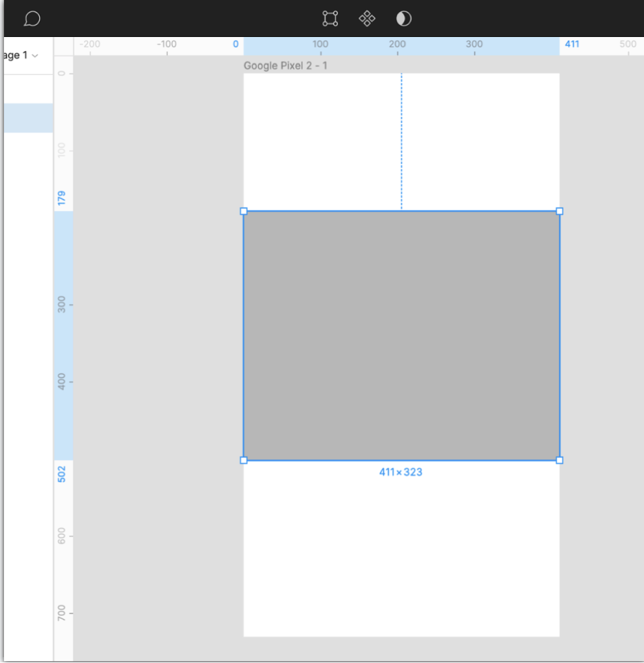Click the 100 mark on horizontal ruler
The width and height of the screenshot is (644, 663).
coord(320,44)
